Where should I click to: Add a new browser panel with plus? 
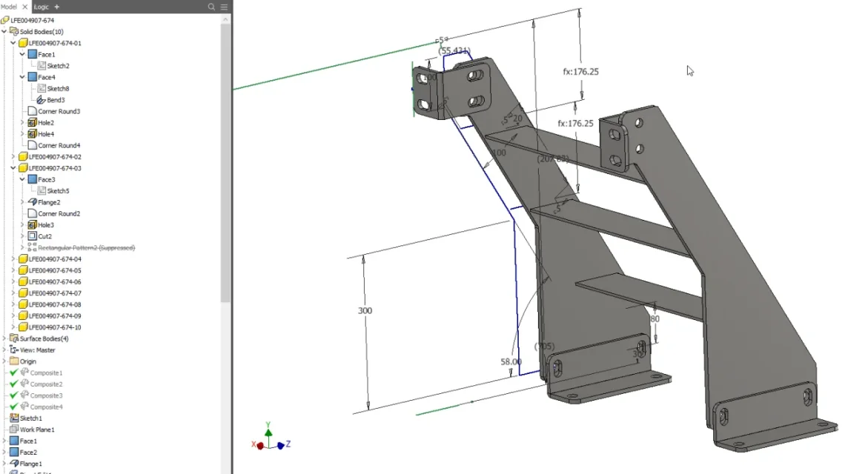pyautogui.click(x=56, y=7)
